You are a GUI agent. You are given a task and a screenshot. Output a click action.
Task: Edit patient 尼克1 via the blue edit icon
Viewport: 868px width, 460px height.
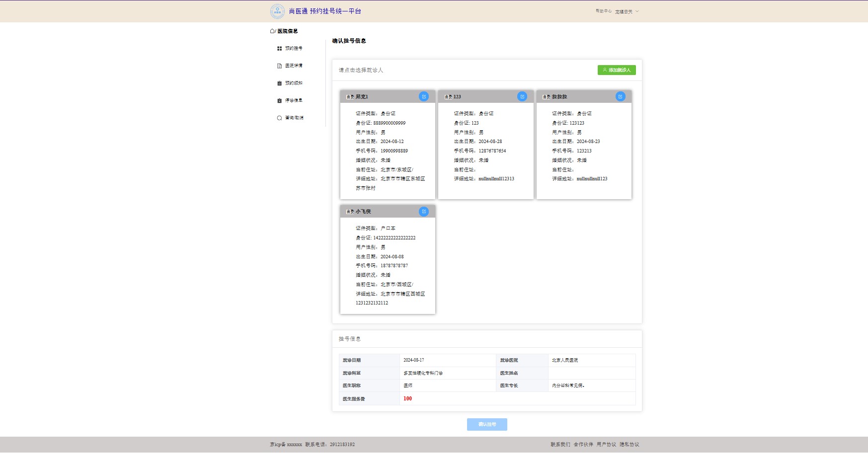point(424,96)
